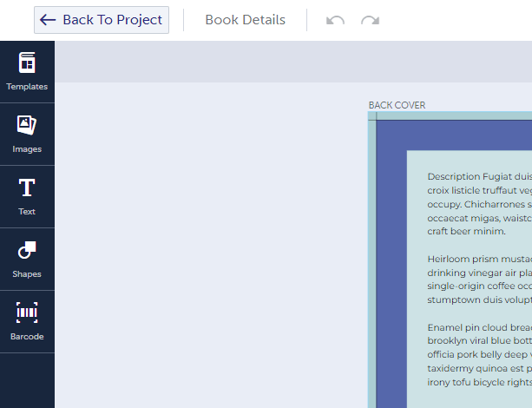This screenshot has height=408, width=532.
Task: Click the Redo arrow
Action: pos(371,20)
